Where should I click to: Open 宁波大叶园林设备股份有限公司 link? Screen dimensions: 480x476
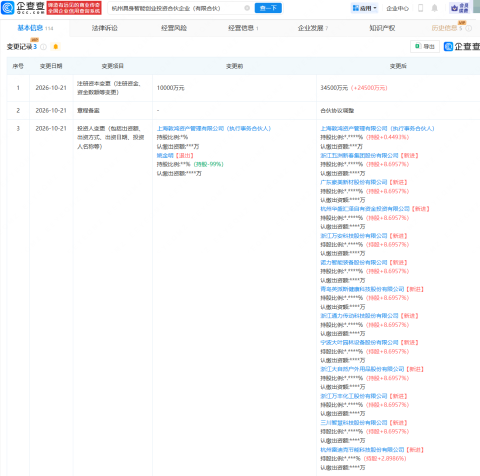click(359, 342)
